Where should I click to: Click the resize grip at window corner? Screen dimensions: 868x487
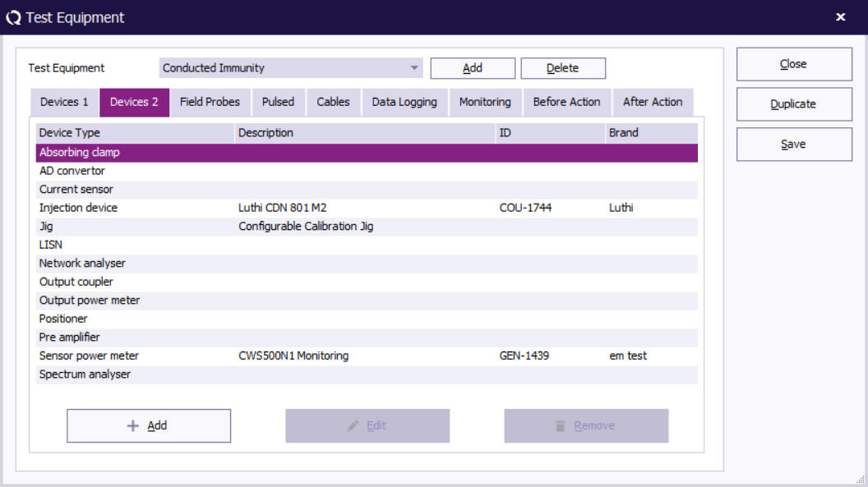click(861, 480)
